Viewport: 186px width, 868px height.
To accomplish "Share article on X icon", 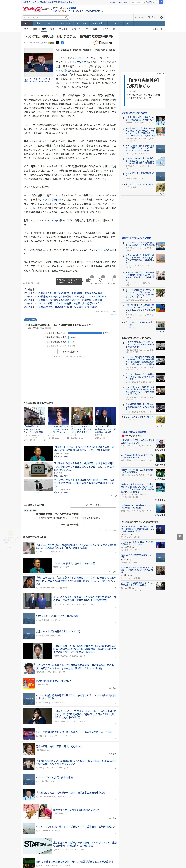I will pos(57,43).
